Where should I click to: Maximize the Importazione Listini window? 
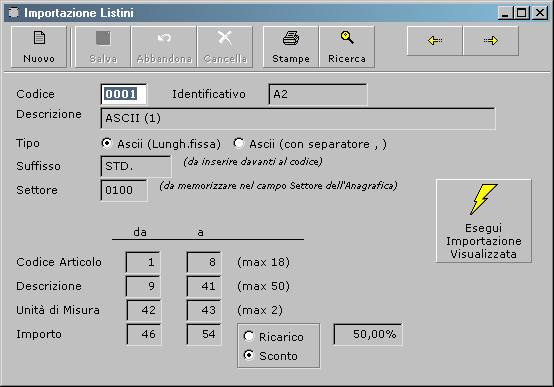click(x=522, y=13)
